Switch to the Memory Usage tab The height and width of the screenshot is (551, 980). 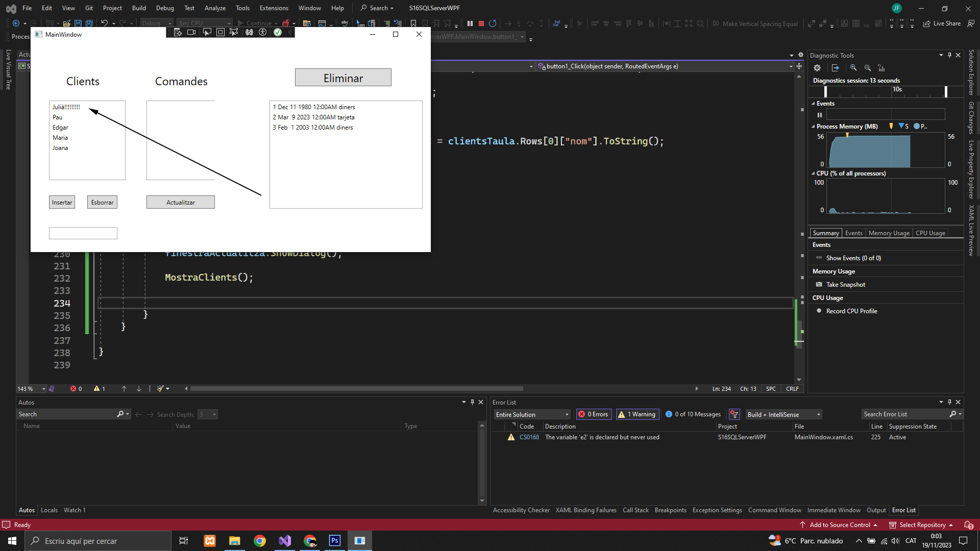(x=889, y=233)
